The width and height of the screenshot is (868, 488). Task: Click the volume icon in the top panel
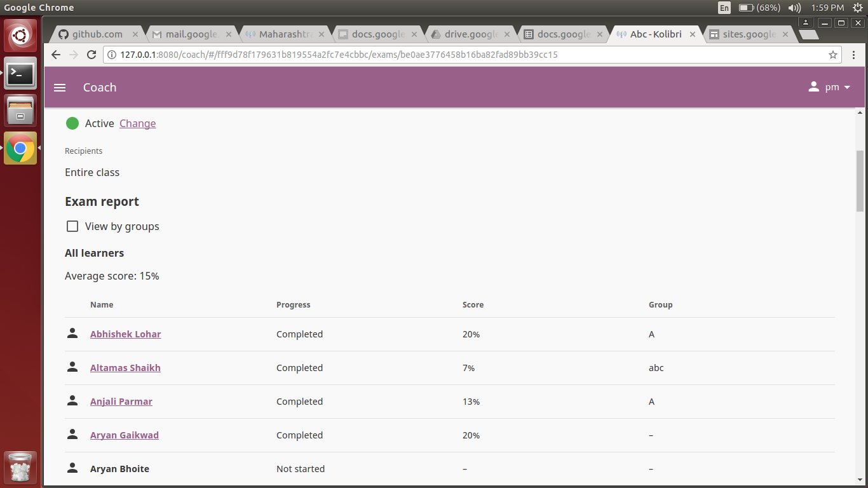pos(795,8)
